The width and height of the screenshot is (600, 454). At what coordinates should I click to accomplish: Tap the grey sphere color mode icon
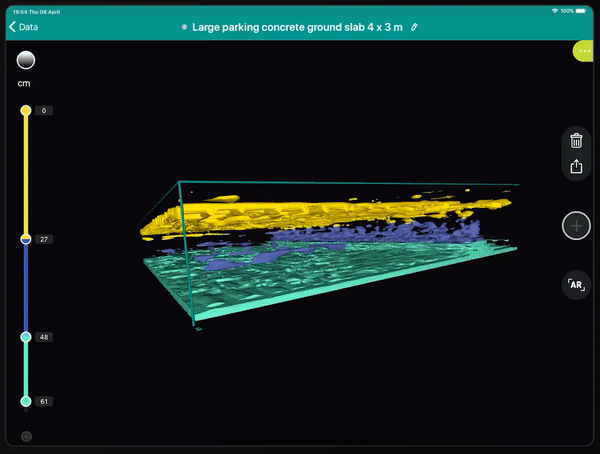pos(26,60)
